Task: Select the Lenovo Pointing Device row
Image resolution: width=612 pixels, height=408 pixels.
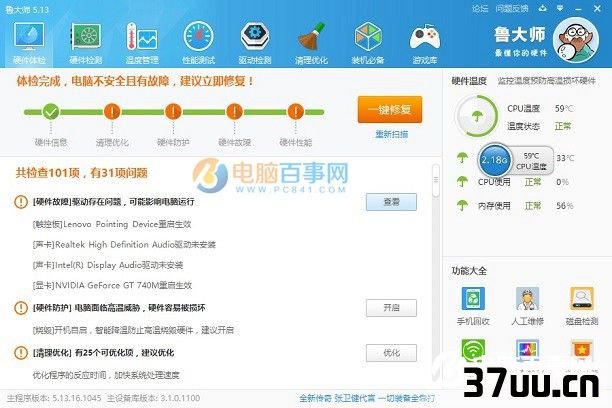Action: [x=112, y=224]
